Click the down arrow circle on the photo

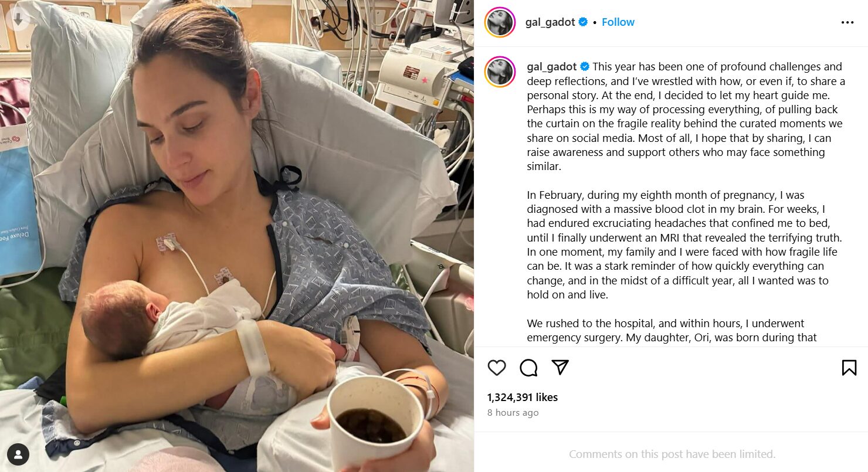18,19
